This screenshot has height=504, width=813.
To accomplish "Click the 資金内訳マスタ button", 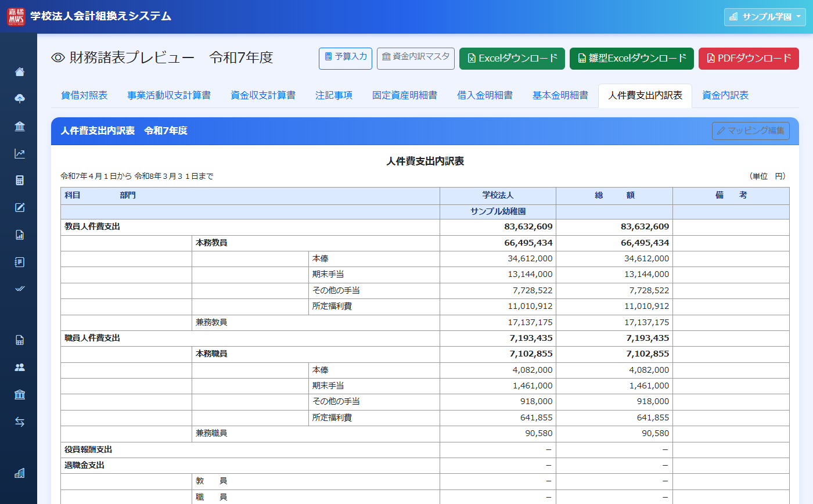I will tap(416, 59).
